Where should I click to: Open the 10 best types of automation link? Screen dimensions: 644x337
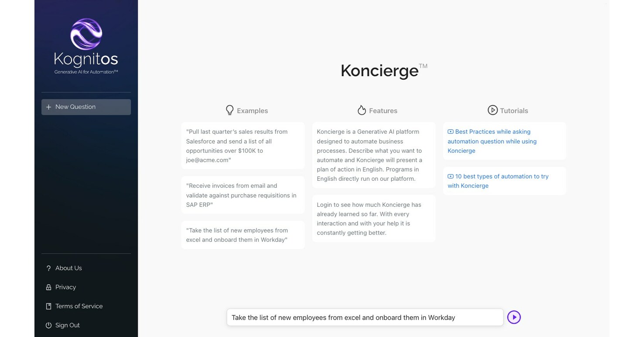click(498, 181)
